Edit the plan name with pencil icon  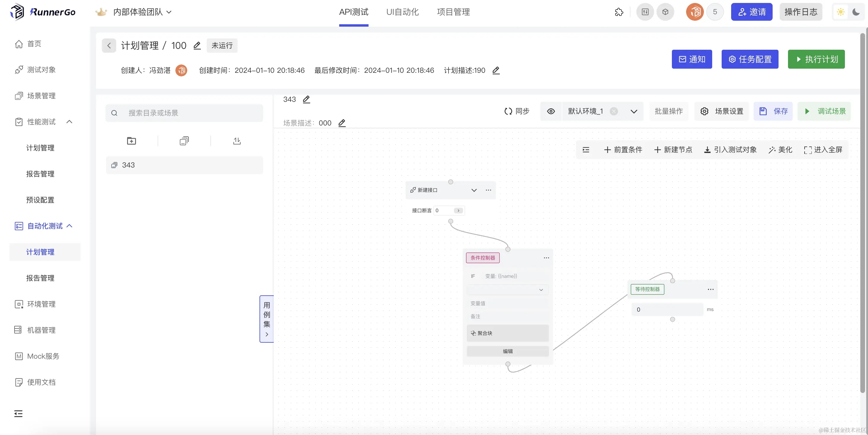coord(197,46)
